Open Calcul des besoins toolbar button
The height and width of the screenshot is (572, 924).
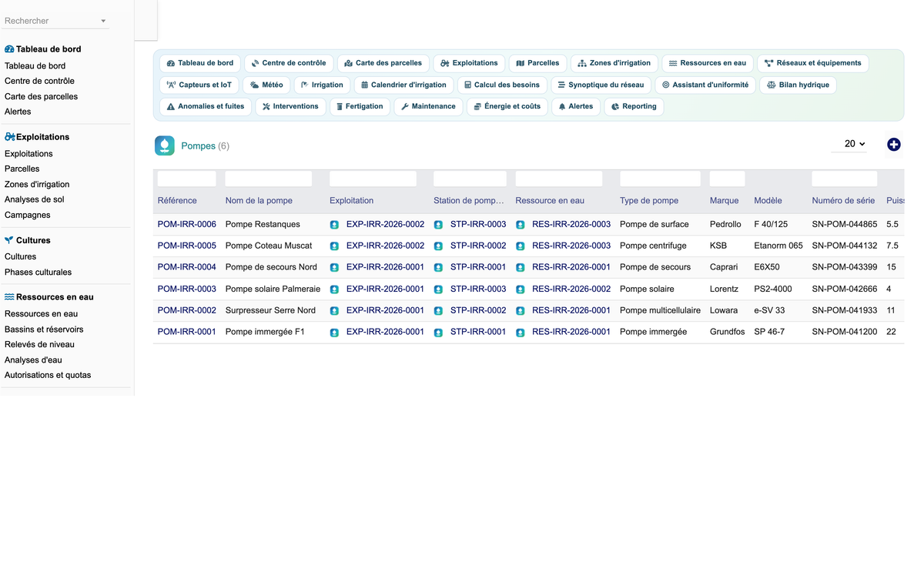click(502, 85)
